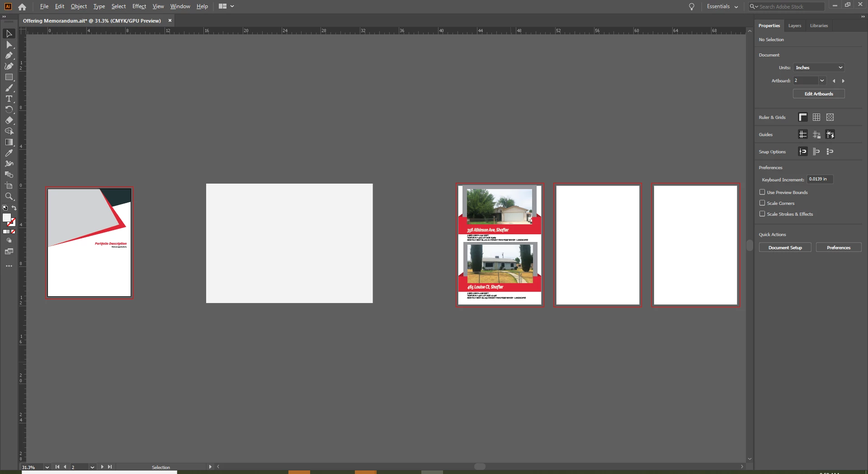Select the Eraser tool
The height and width of the screenshot is (474, 868).
tap(9, 121)
